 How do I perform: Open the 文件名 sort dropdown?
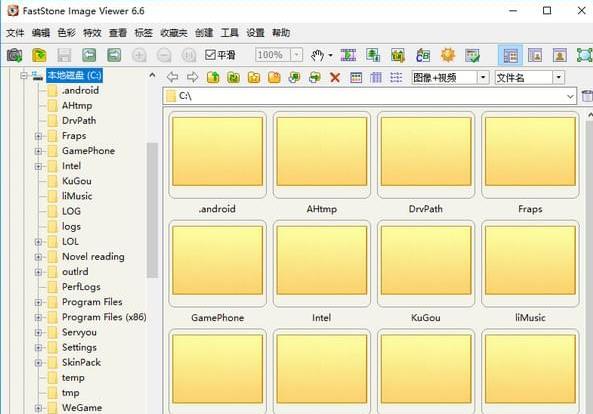[x=559, y=78]
